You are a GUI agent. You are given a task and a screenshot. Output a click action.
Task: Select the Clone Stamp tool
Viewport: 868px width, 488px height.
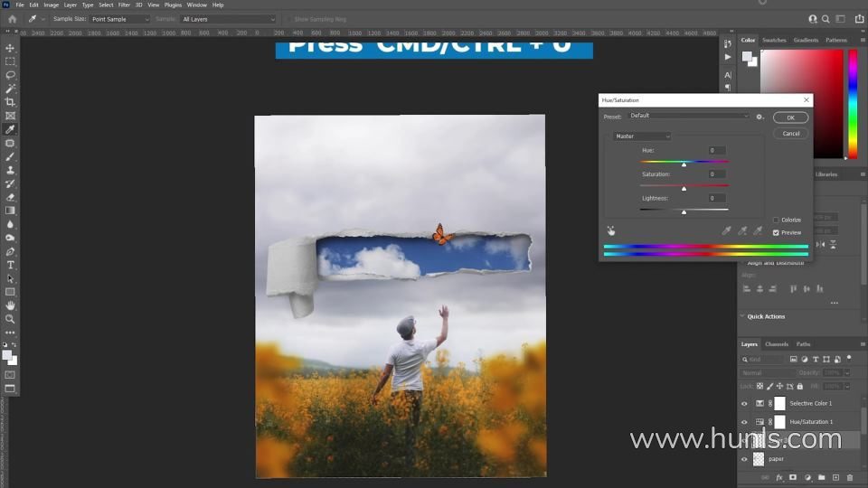click(10, 170)
